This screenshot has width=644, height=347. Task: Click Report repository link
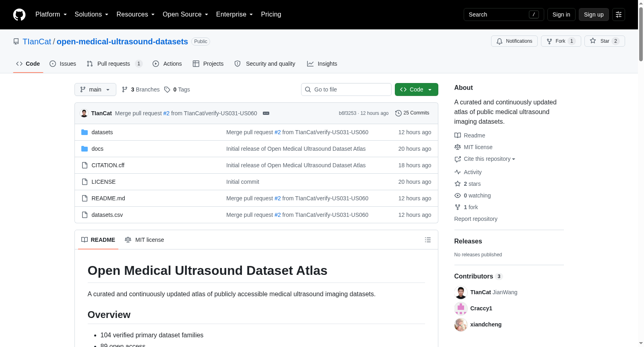click(x=476, y=219)
